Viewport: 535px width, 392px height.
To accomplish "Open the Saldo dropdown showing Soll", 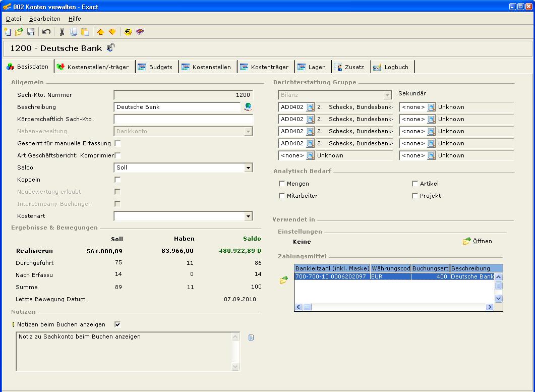I will [x=248, y=167].
